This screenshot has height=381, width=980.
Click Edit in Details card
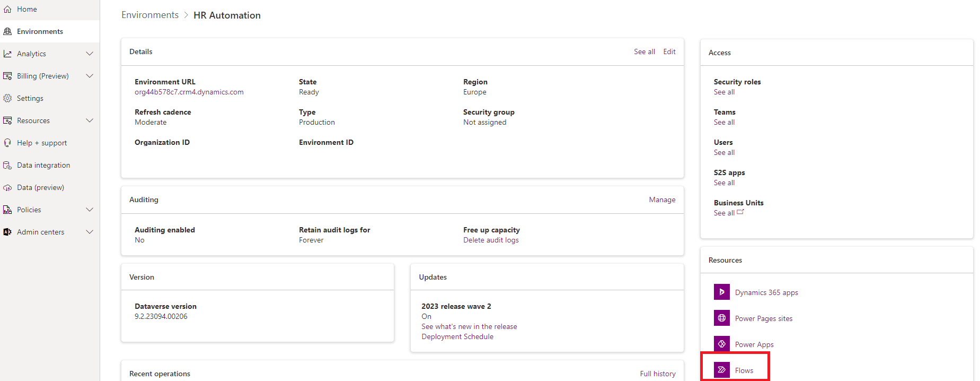(x=669, y=51)
